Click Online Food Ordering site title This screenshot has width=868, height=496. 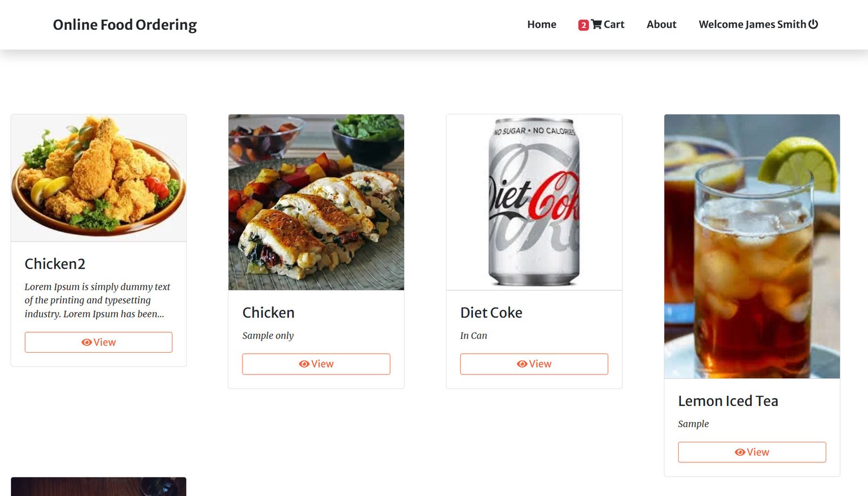(125, 25)
